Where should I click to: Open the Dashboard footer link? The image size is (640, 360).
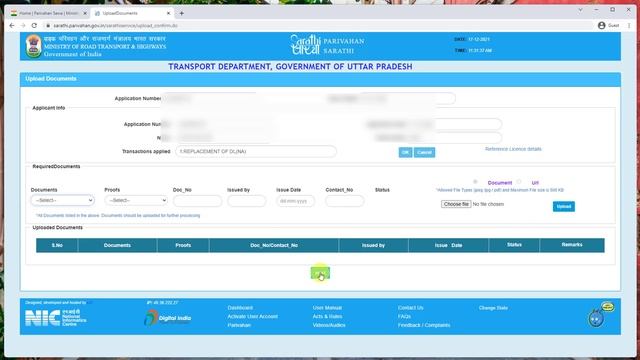pyautogui.click(x=240, y=308)
